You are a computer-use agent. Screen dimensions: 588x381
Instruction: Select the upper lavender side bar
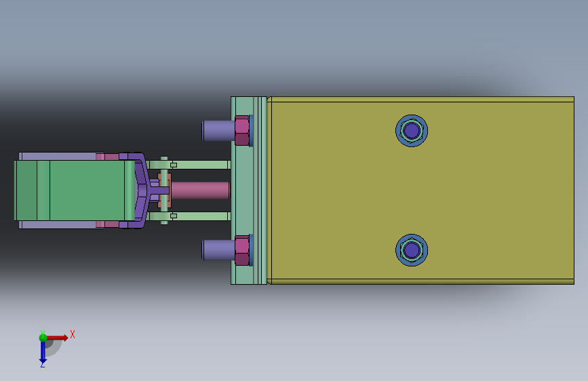(x=57, y=156)
